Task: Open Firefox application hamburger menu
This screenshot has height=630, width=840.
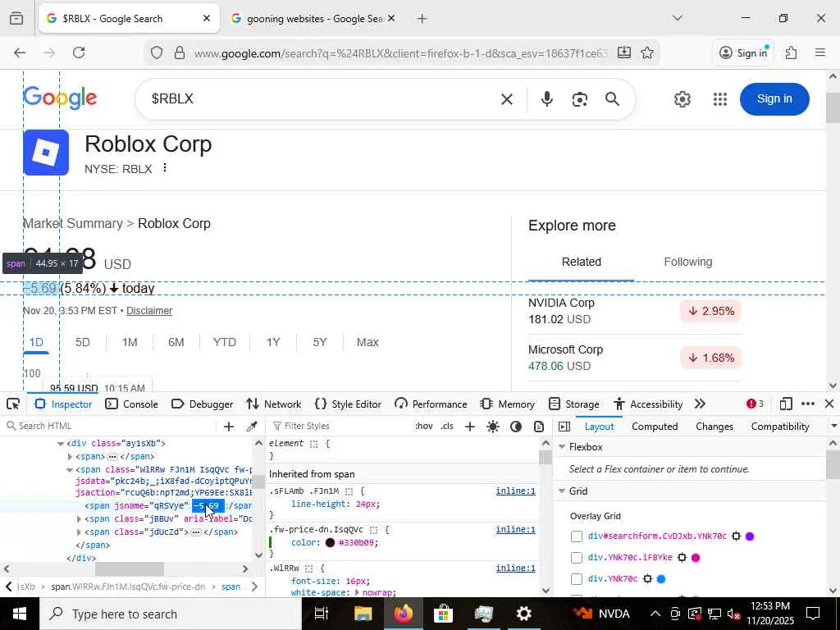Action: click(819, 52)
